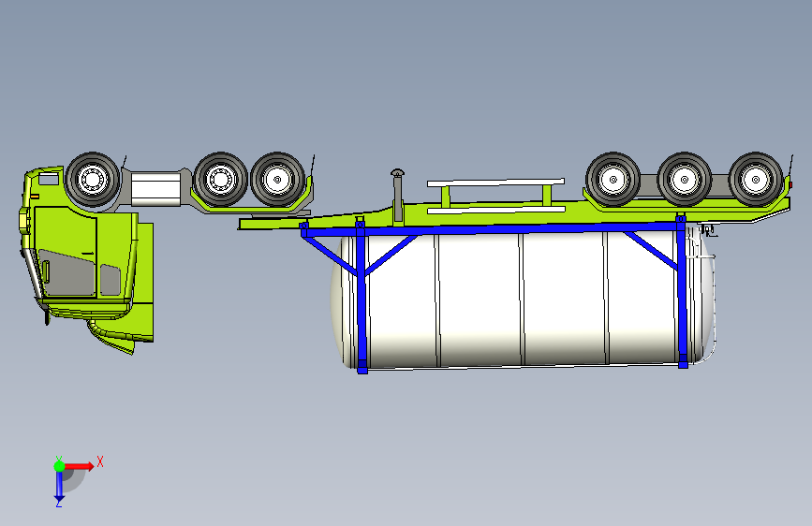This screenshot has height=526, width=812.
Task: Select the last trailer axle wheel
Action: 756,180
